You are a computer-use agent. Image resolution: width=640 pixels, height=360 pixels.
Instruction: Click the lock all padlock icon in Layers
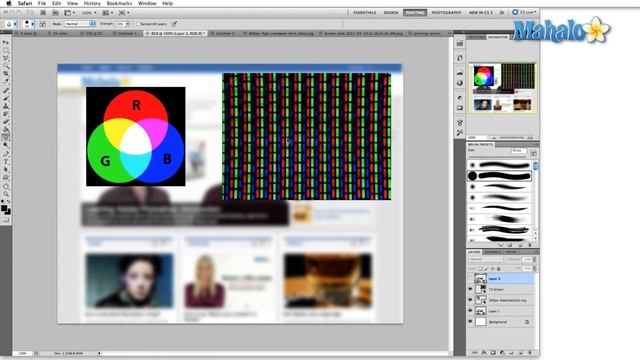click(x=498, y=269)
